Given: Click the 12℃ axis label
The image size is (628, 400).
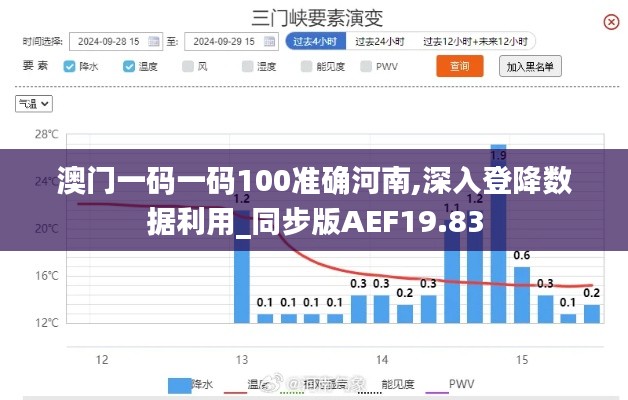Looking at the screenshot, I should point(46,323).
